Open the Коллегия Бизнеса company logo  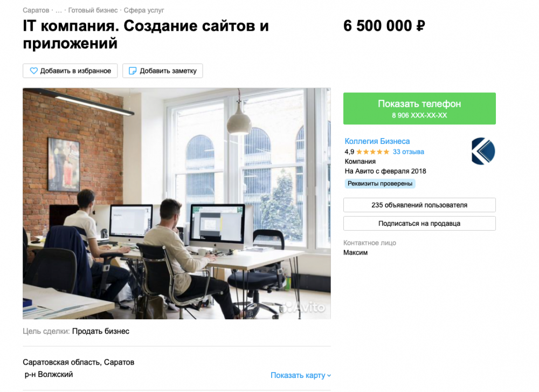[483, 152]
